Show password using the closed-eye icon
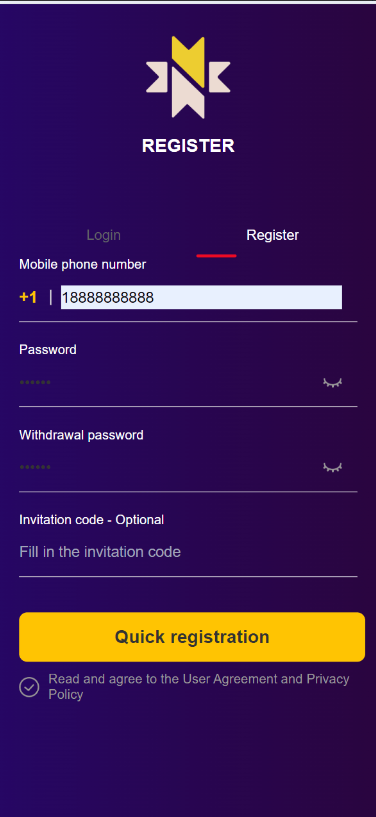 (x=332, y=382)
